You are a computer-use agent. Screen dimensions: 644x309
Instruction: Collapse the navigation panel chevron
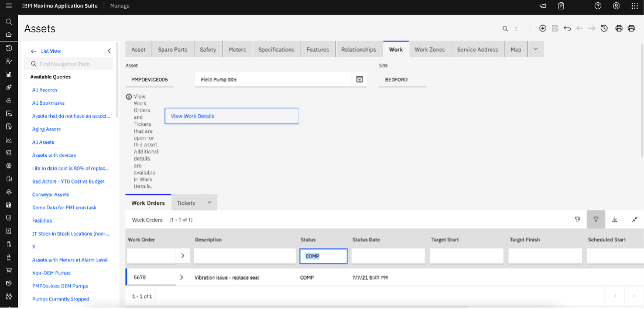(109, 51)
